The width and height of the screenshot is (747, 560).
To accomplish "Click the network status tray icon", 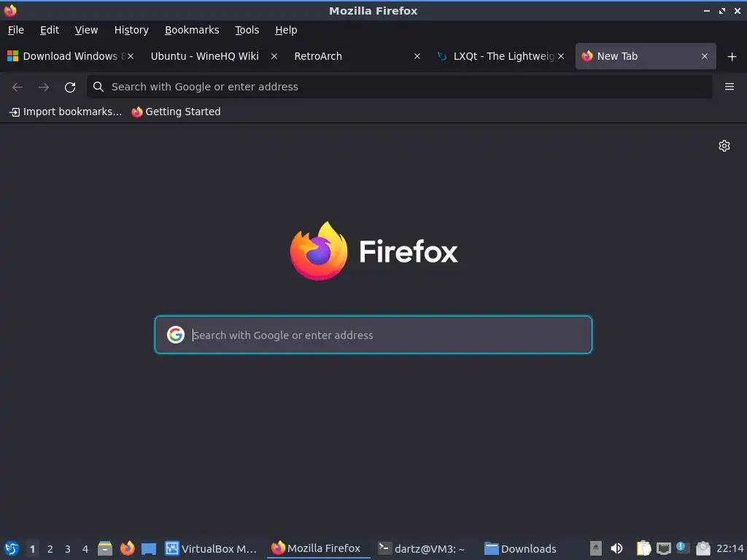I will 664,548.
